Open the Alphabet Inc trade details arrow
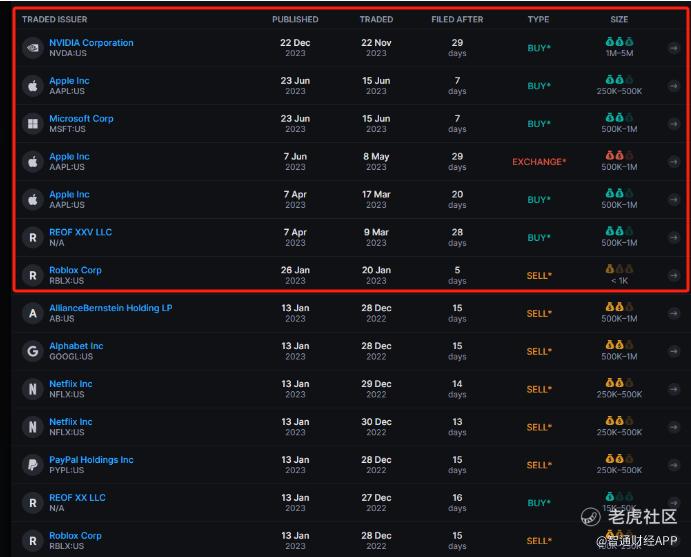The image size is (691, 557). [x=673, y=351]
